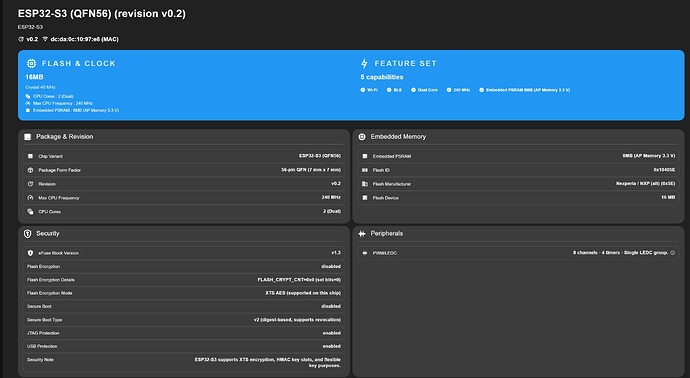Click the Security Note description text
This screenshot has width=690, height=378.
click(268, 363)
